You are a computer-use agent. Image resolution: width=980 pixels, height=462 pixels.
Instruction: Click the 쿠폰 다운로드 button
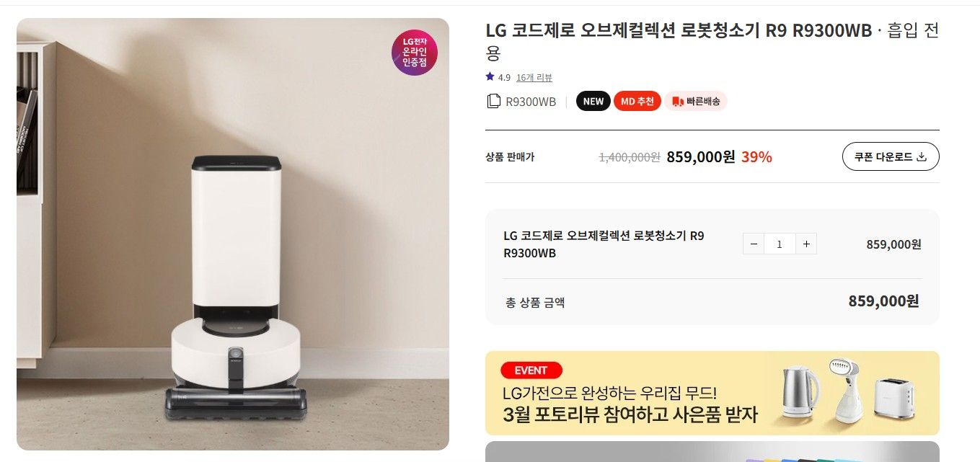[x=891, y=157]
